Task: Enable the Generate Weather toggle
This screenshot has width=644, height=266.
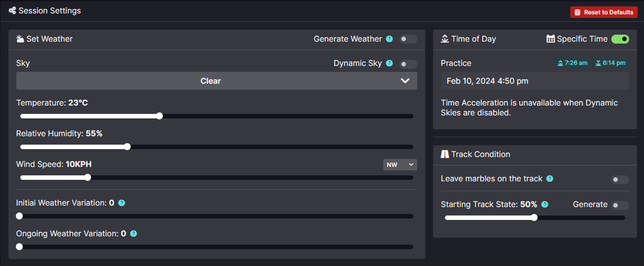Action: (x=408, y=39)
